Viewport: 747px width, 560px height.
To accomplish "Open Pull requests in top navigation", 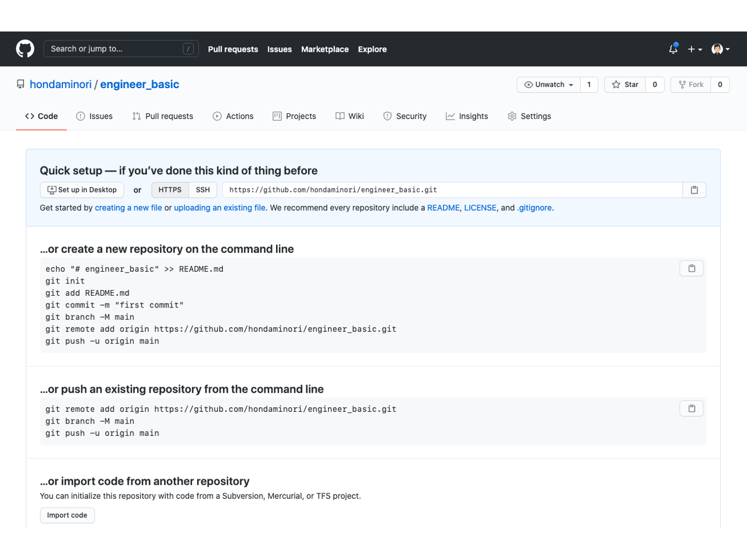I will click(233, 50).
